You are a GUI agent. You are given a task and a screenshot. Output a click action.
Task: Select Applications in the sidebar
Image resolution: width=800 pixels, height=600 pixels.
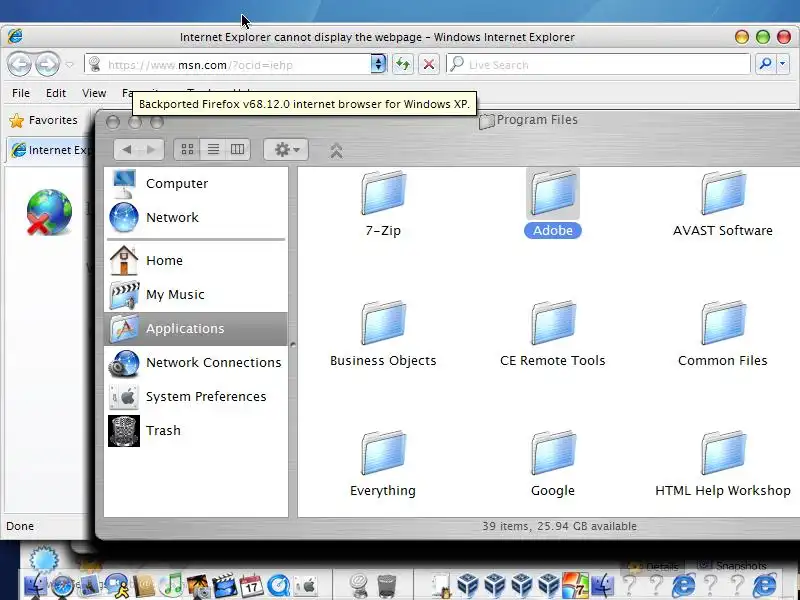196,329
